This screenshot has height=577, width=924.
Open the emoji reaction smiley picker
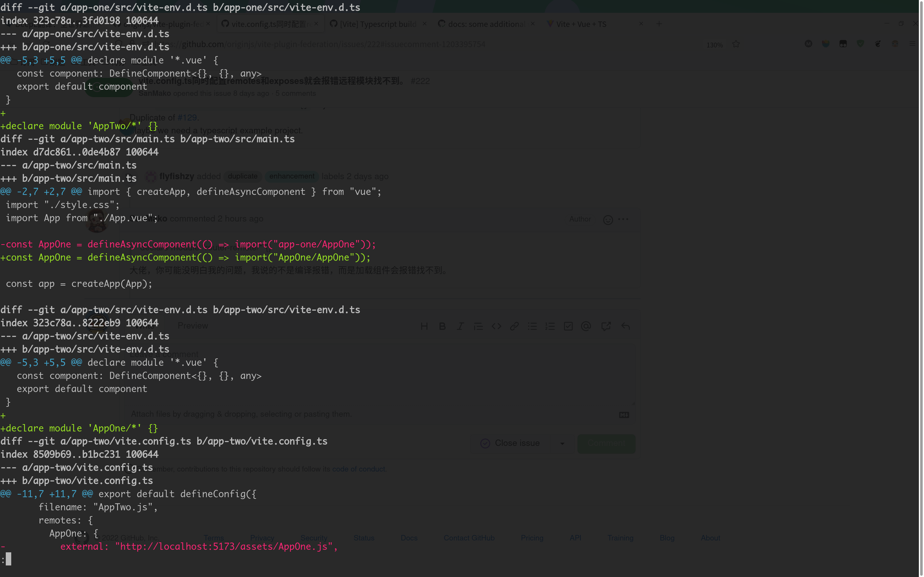tap(608, 220)
